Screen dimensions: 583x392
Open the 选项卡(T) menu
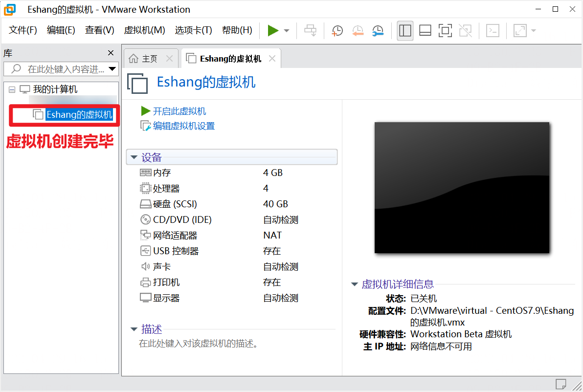point(193,30)
